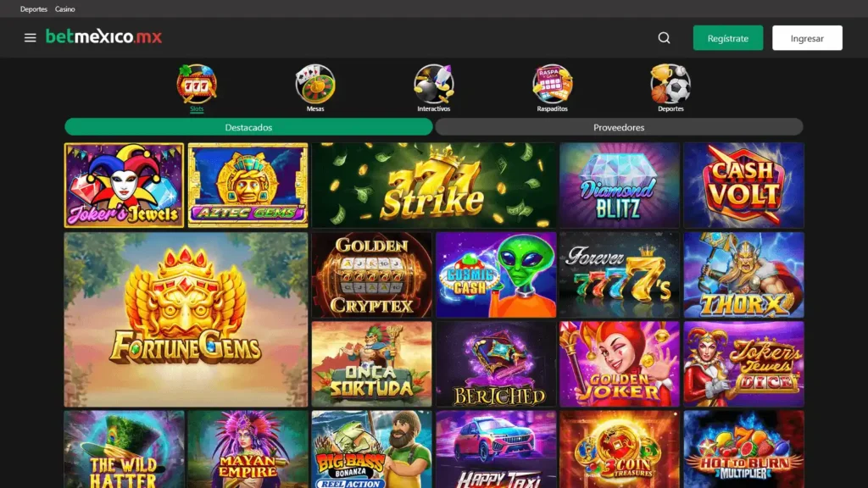This screenshot has width=868, height=488.
Task: Open the Cosmic Cash alien game
Action: tap(496, 275)
